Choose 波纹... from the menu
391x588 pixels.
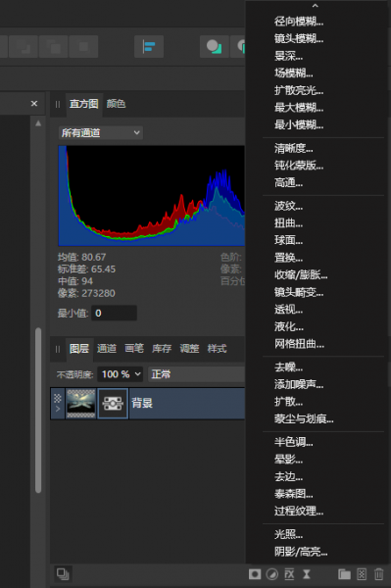click(x=288, y=206)
